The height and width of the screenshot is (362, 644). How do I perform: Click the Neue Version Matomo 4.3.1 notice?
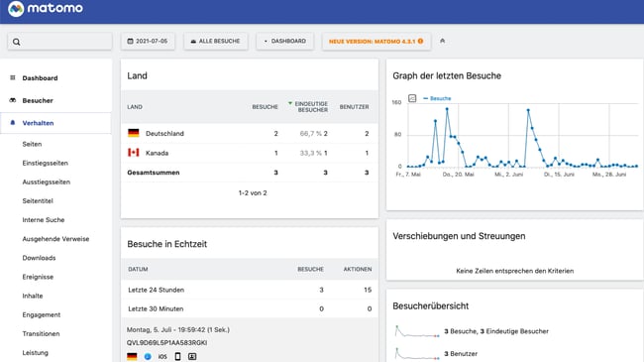click(376, 41)
